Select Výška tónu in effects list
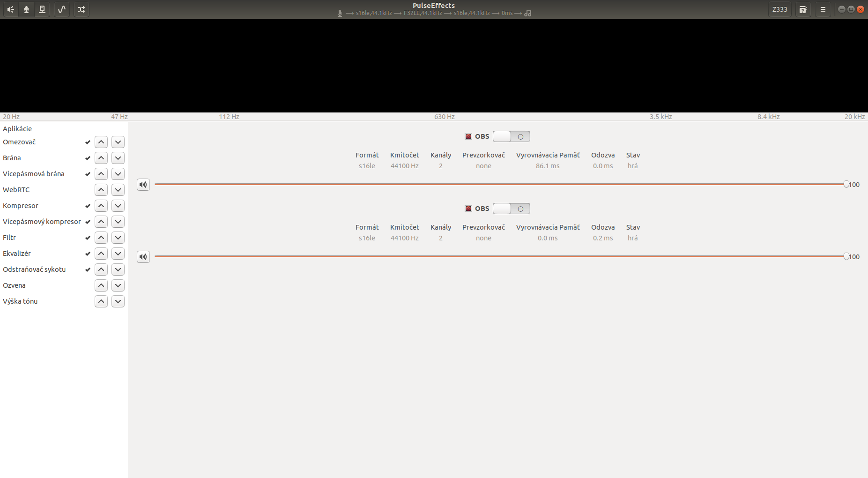 tap(20, 301)
